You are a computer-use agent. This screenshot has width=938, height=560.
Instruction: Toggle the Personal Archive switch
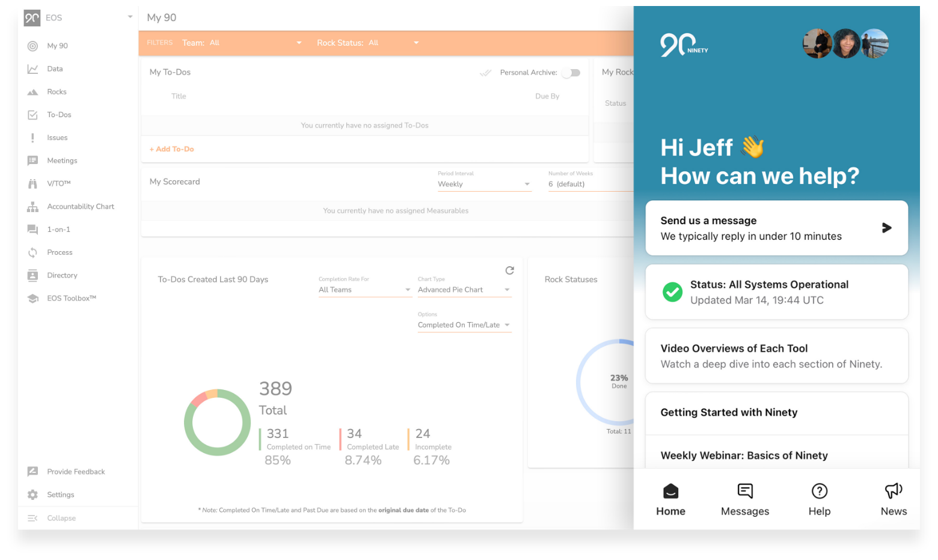571,73
